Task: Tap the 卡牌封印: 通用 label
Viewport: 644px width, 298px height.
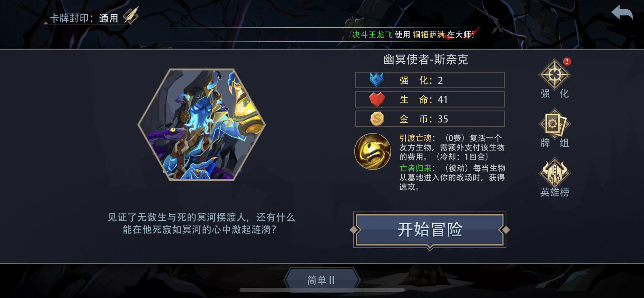Action: pos(84,18)
